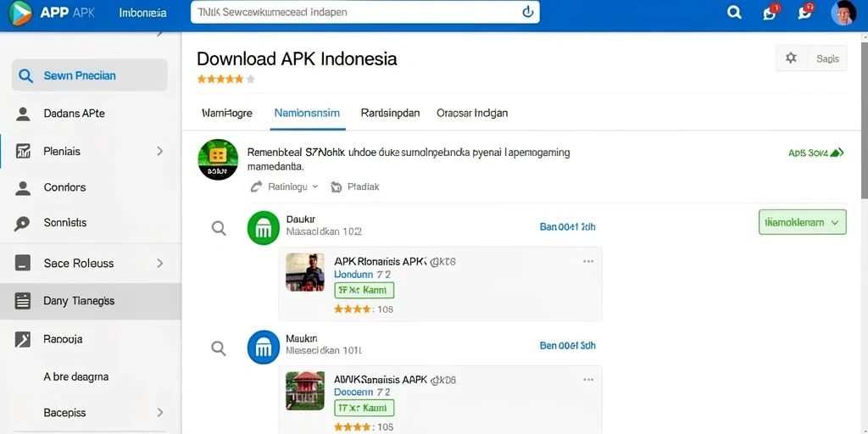Click the ApB Sova link
This screenshot has height=434, width=868.
click(815, 153)
